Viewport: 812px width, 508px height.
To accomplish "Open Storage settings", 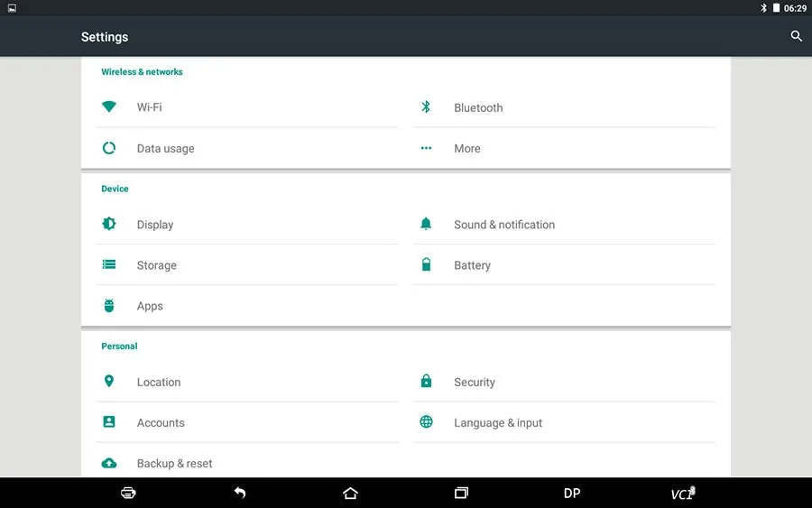I will click(247, 265).
